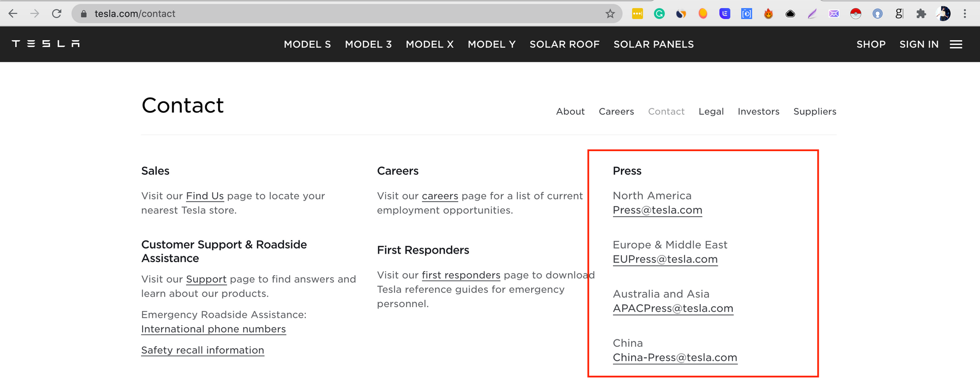Click the Tesla logo in the header
Viewport: 980px width, 387px height.
pyautogui.click(x=46, y=44)
